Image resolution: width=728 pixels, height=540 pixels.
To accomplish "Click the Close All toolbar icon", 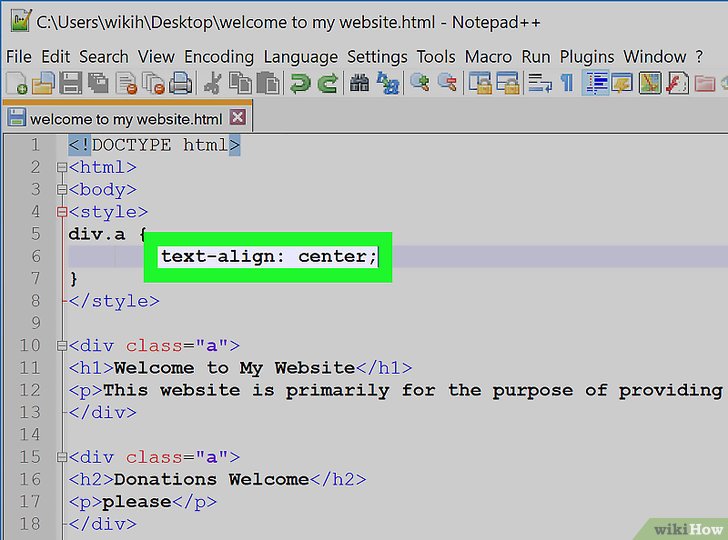I will tap(154, 84).
